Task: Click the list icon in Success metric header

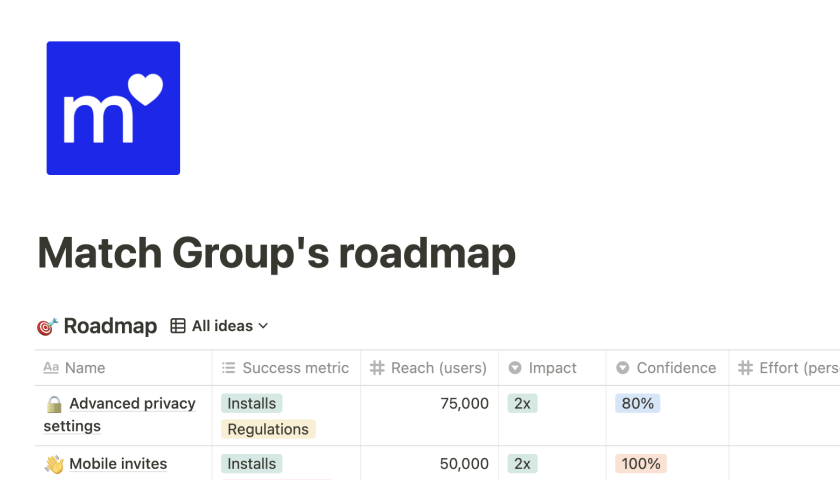Action: [x=229, y=368]
